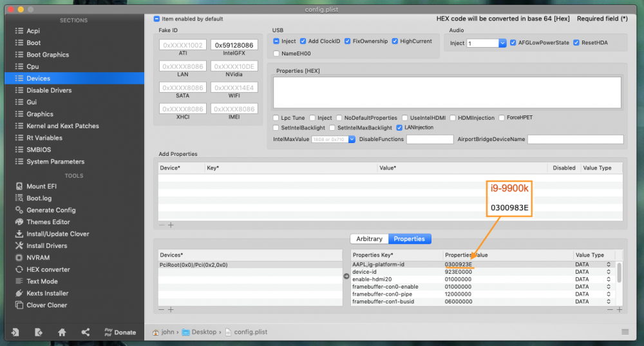Switch to the Properties tab
Image resolution: width=644 pixels, height=346 pixels.
coord(410,239)
